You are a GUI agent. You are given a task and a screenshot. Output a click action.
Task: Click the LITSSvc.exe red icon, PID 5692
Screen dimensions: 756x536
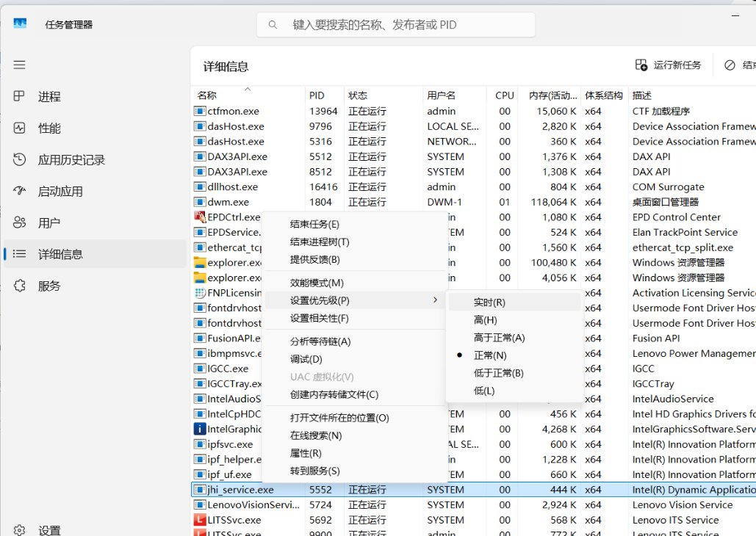point(200,520)
